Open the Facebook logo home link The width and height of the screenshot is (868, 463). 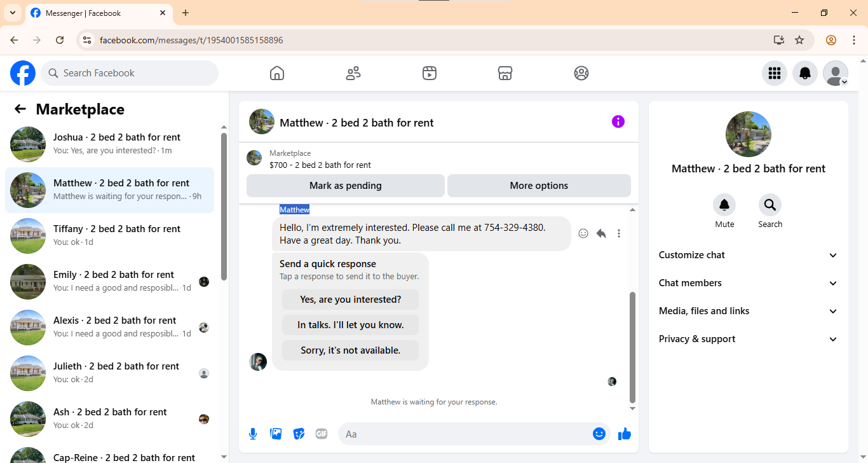click(x=23, y=73)
